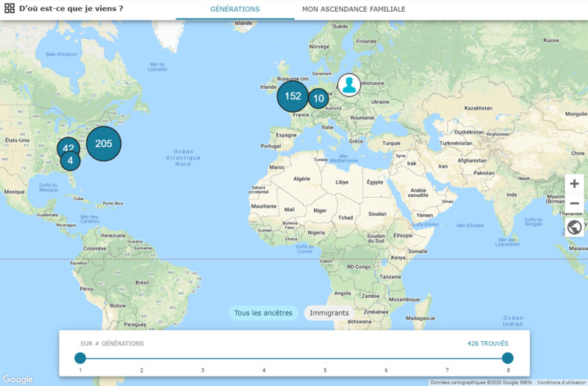Viewport: 588px width, 386px height.
Task: Click the right generation slider handle at 8
Action: [507, 358]
